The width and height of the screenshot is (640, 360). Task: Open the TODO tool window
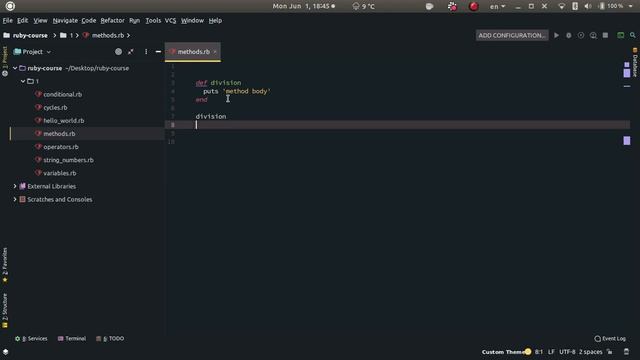point(110,338)
